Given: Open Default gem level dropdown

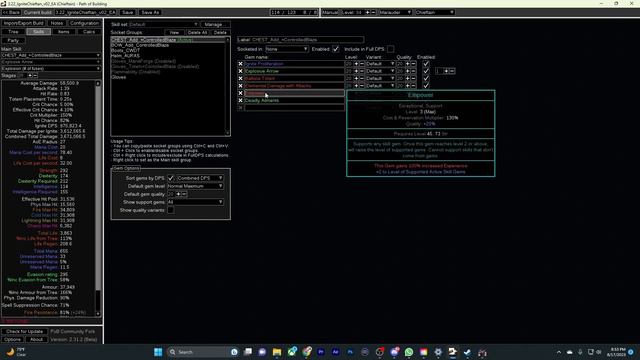Looking at the screenshot, I should [195, 186].
